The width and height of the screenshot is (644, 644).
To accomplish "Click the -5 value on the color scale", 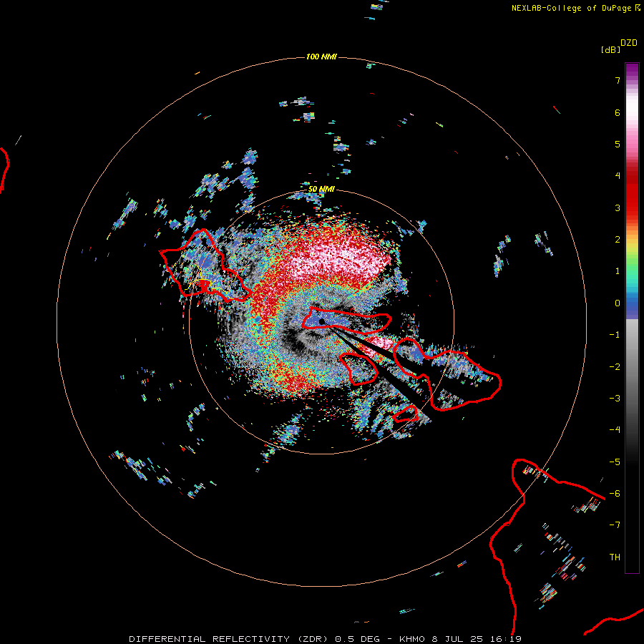I will [615, 462].
